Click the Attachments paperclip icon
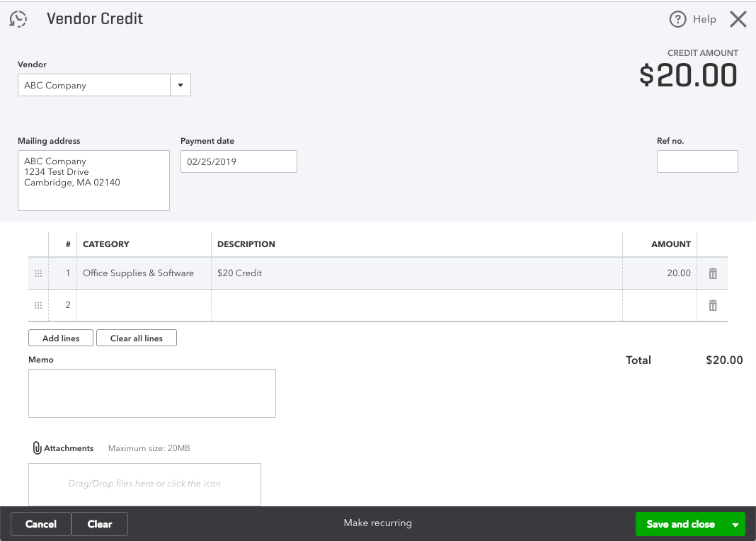Image resolution: width=756 pixels, height=541 pixels. coord(37,448)
